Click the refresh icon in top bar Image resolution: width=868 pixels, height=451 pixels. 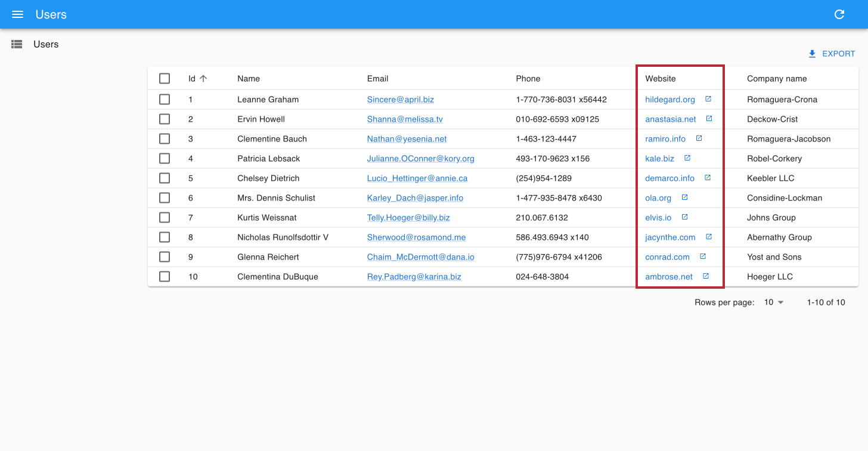tap(839, 14)
